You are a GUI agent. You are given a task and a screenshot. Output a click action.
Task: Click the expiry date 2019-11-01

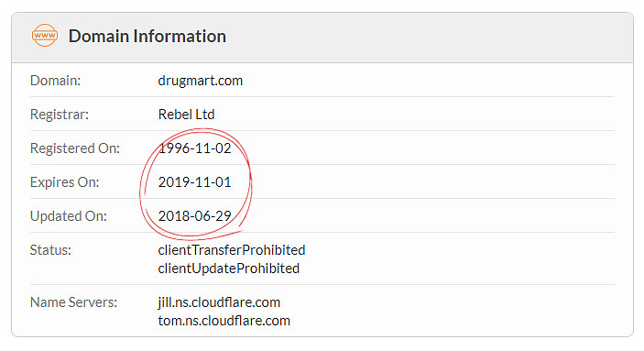tap(195, 182)
